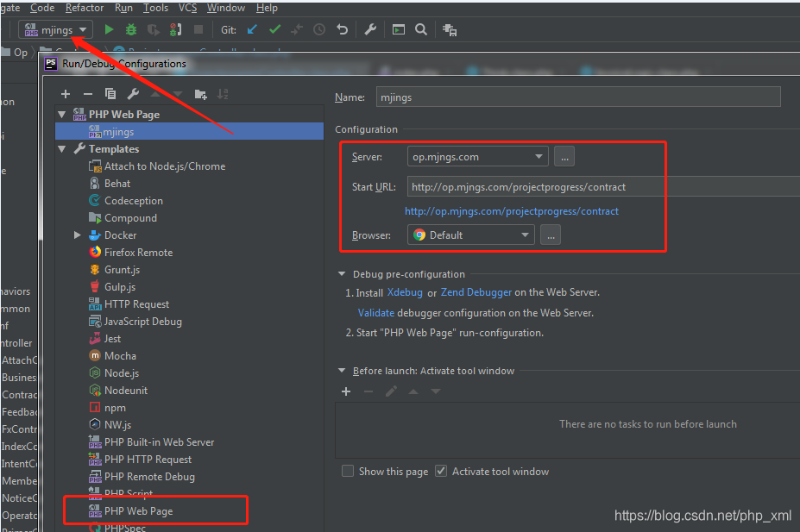Open search everywhere magnifier icon

coord(421,29)
